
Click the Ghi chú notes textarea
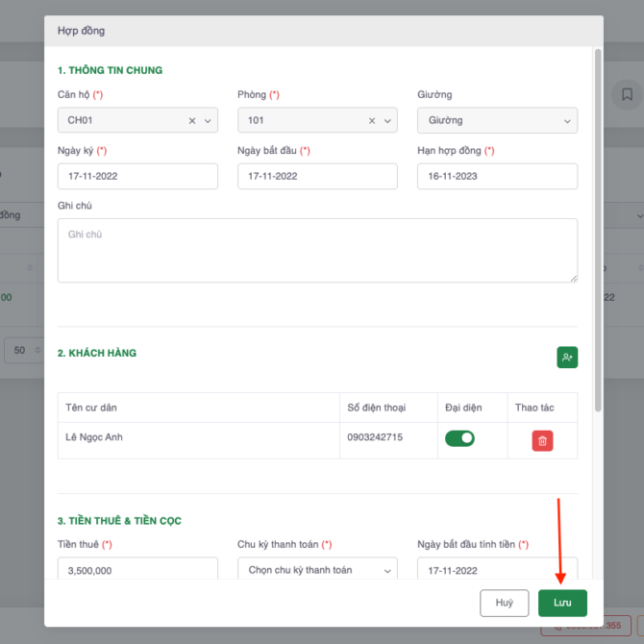pyautogui.click(x=317, y=250)
